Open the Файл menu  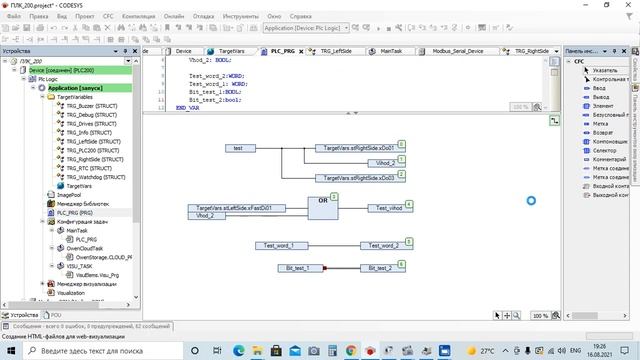pyautogui.click(x=13, y=16)
